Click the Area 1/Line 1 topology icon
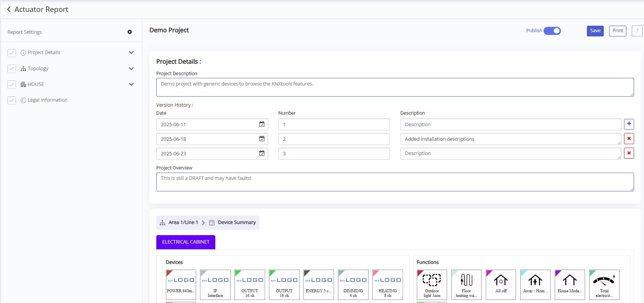 coord(162,222)
